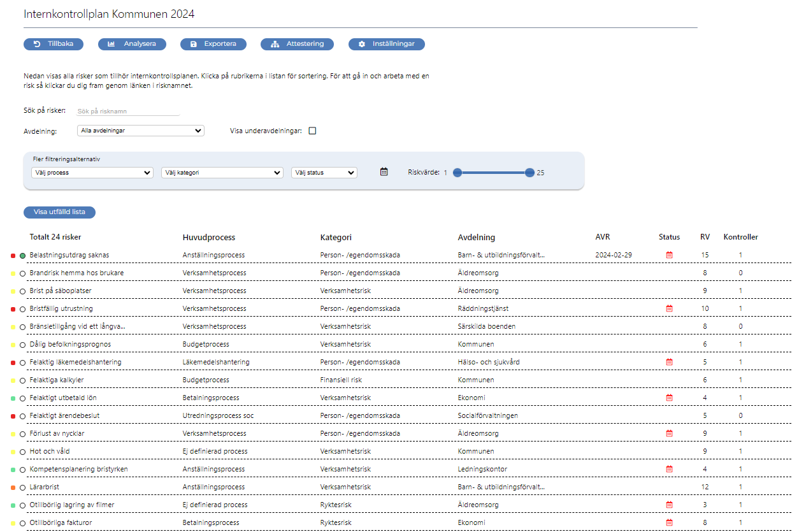Select the radio circle beside Lärarbrist
Image resolution: width=799 pixels, height=532 pixels.
[x=23, y=487]
